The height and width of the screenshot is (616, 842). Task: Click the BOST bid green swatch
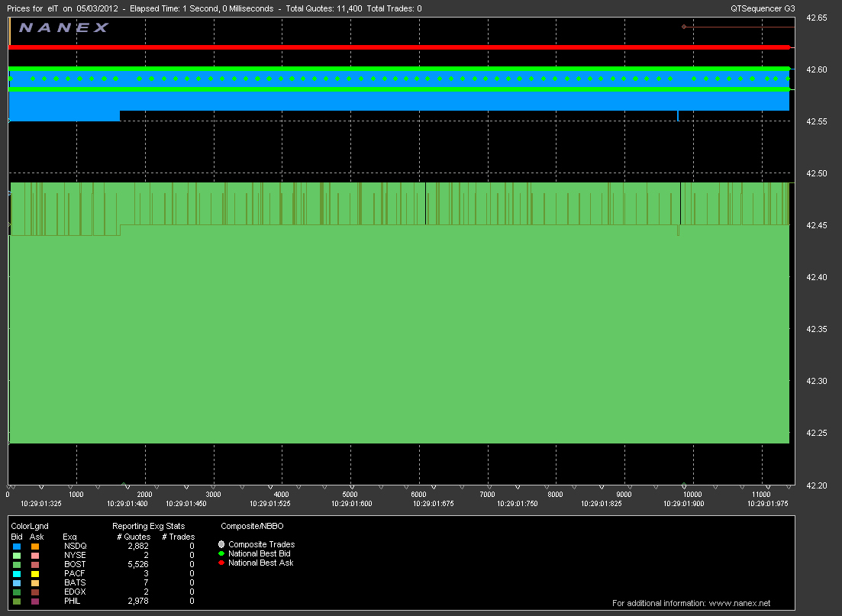pos(17,565)
